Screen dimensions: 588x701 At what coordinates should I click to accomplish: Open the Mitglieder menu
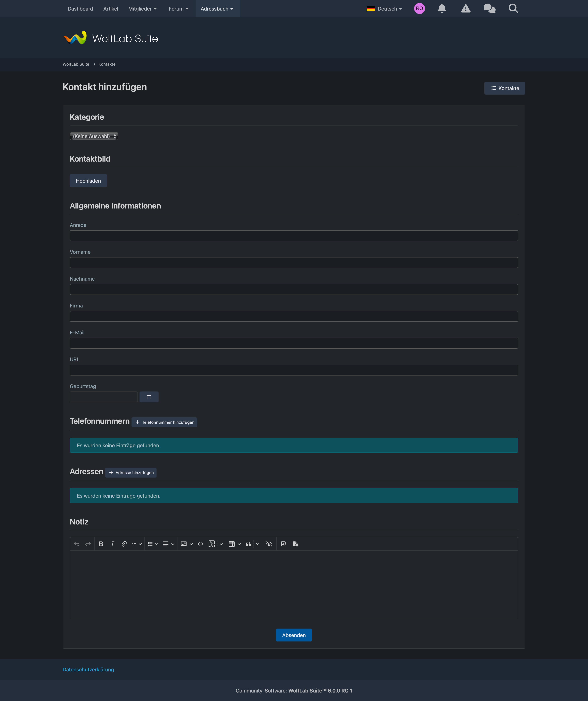[x=143, y=9]
